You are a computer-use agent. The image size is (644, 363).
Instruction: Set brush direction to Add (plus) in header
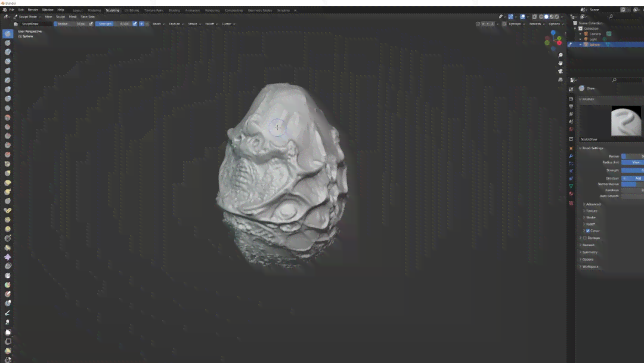coord(142,24)
